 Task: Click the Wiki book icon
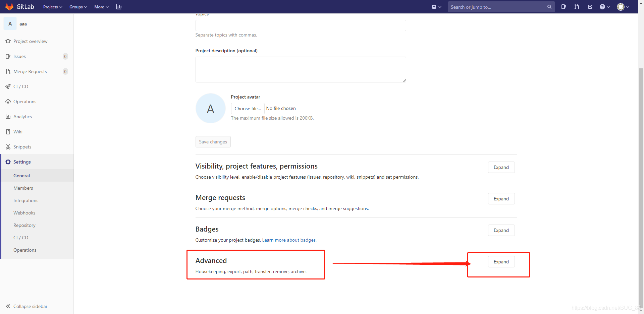point(8,132)
